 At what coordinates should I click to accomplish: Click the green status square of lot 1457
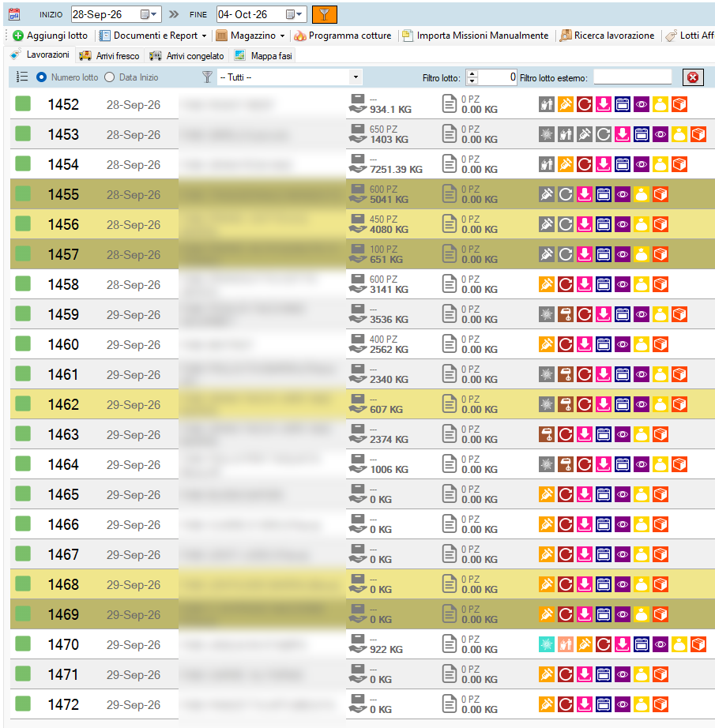coord(23,254)
